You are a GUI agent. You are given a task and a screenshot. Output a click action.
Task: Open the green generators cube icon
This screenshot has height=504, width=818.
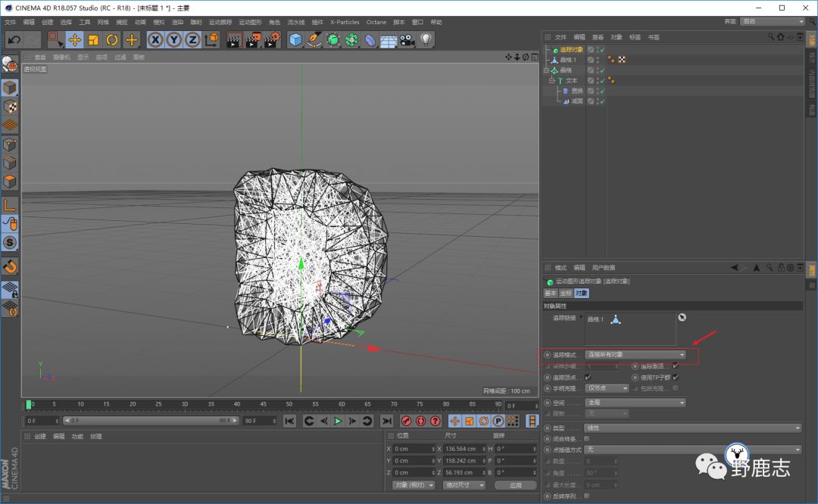pos(333,39)
